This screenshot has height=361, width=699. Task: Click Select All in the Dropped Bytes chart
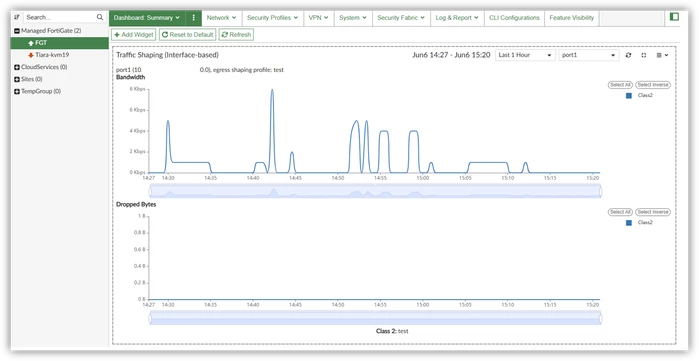tap(620, 212)
